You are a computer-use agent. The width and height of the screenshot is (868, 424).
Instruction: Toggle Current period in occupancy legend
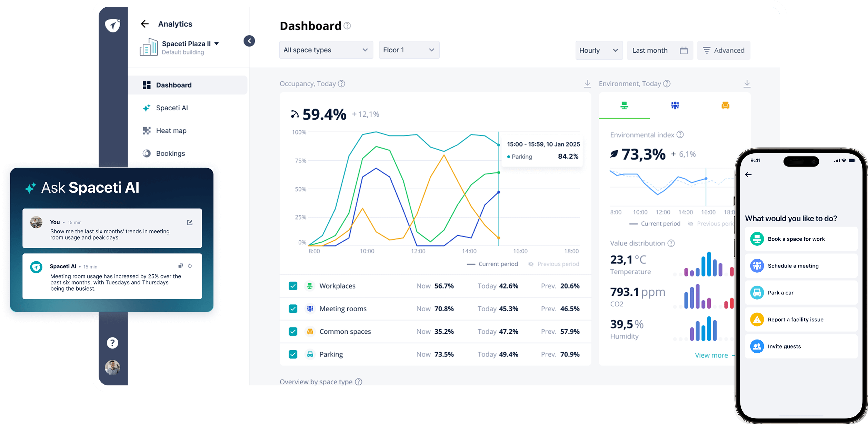coord(492,264)
